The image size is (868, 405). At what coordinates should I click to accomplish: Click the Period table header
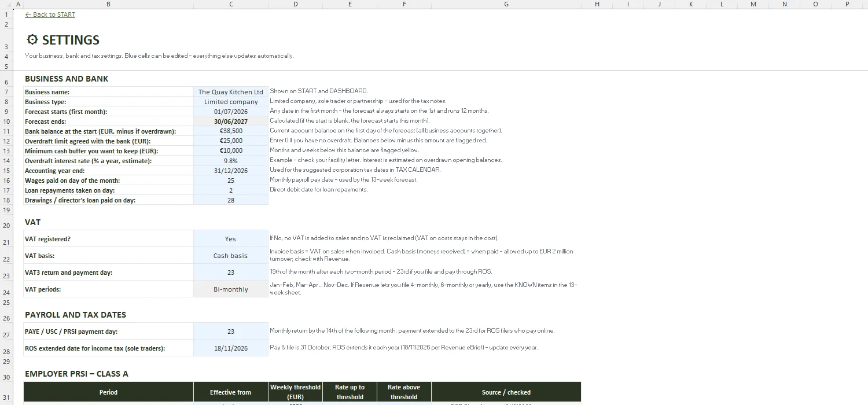(108, 392)
